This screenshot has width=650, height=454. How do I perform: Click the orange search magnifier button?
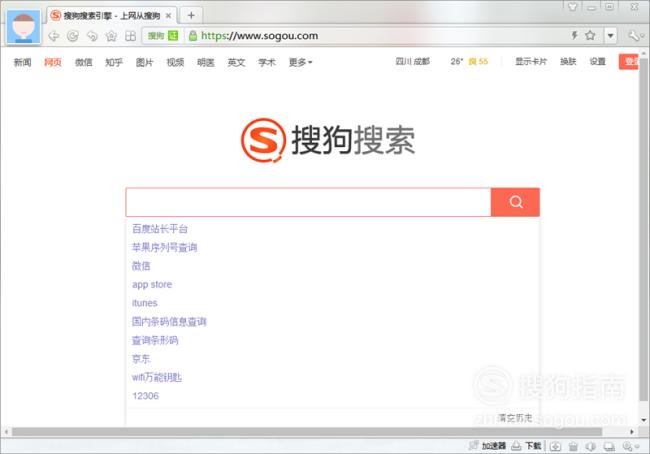(x=515, y=202)
